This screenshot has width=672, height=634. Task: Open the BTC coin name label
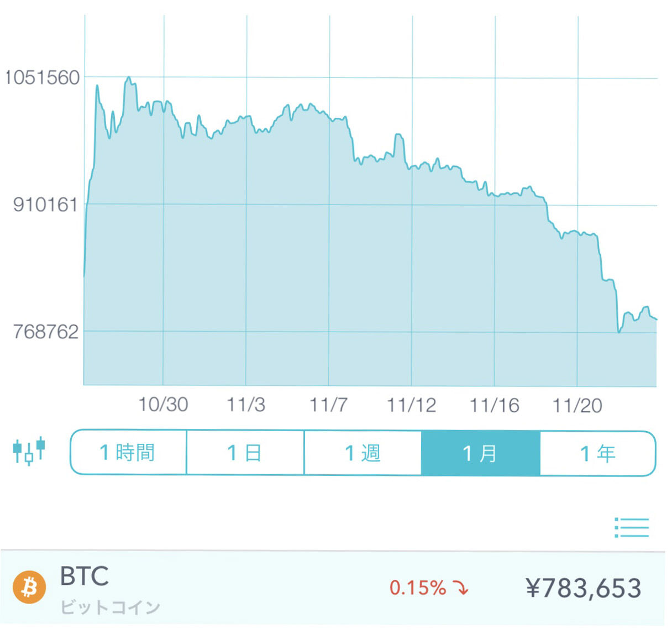(85, 576)
